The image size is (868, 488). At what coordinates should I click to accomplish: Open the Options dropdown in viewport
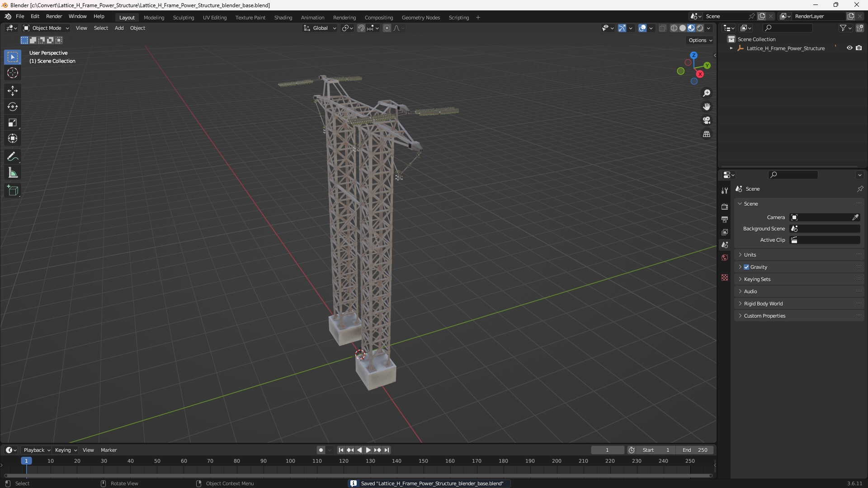(700, 40)
